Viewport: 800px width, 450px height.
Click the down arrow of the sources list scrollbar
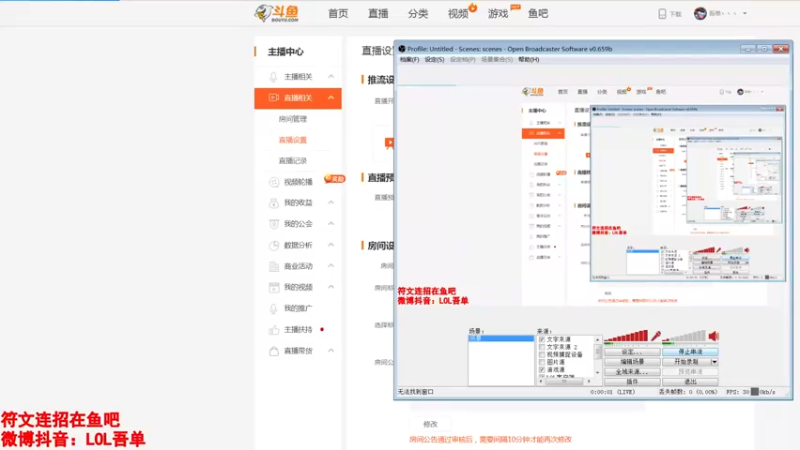tap(597, 373)
